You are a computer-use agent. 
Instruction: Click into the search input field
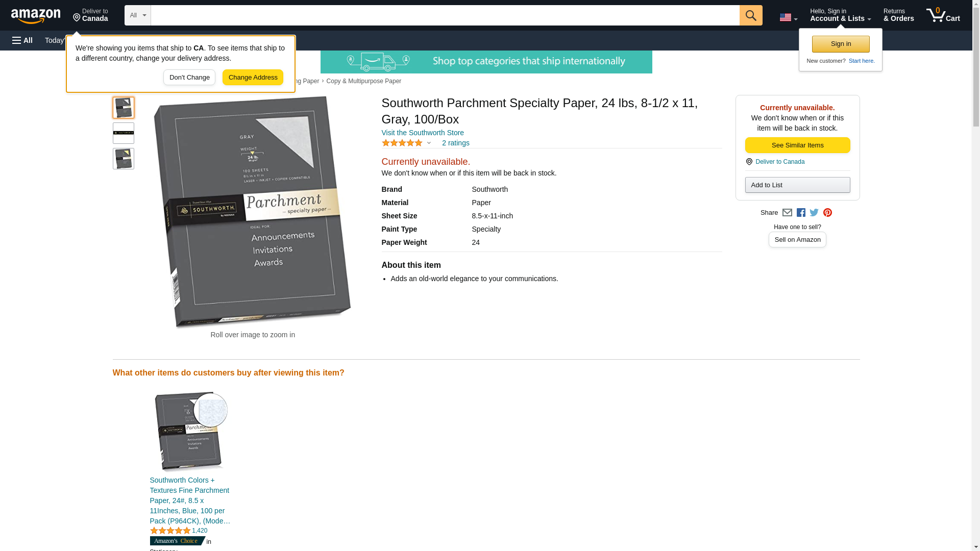tap(445, 15)
